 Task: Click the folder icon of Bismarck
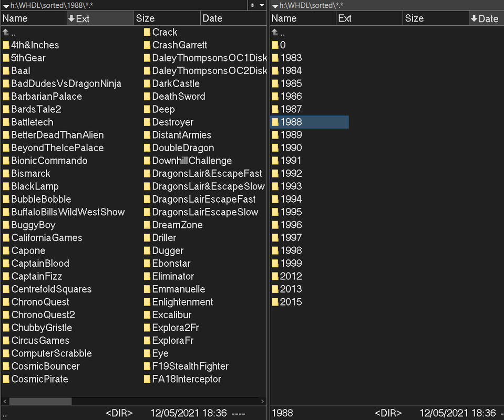point(6,173)
